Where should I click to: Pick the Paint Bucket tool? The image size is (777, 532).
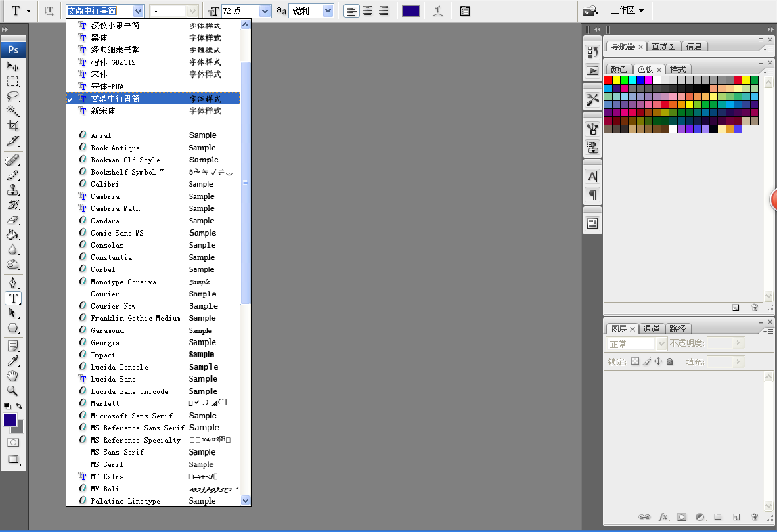pos(12,234)
